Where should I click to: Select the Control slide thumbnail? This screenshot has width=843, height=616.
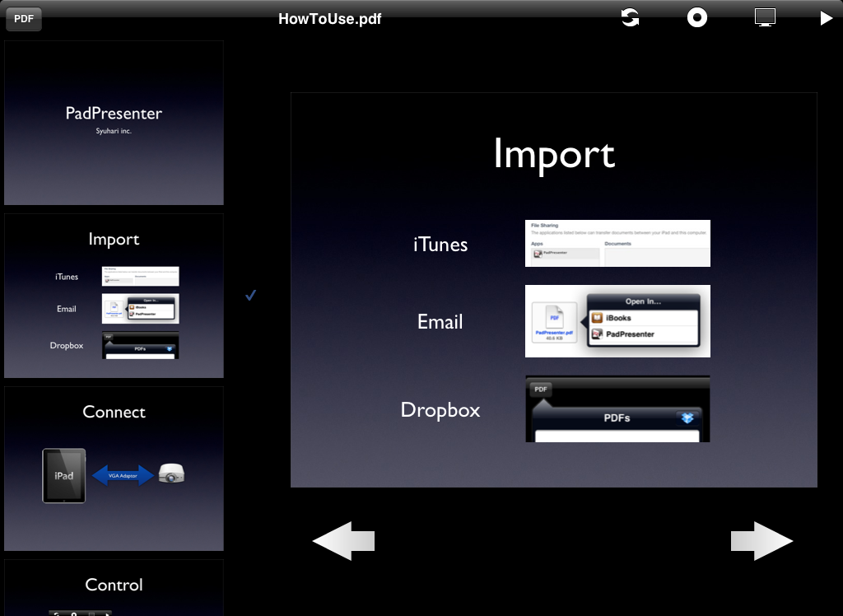pos(114,587)
